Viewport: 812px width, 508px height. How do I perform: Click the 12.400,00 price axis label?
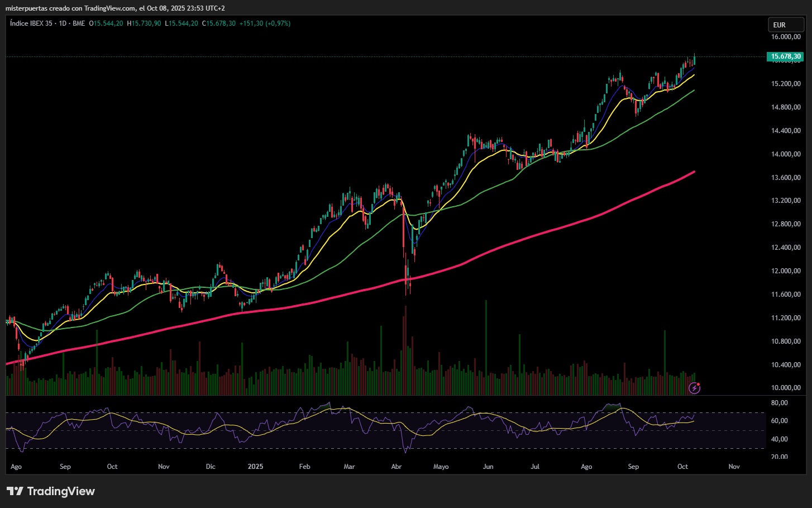[x=786, y=248]
